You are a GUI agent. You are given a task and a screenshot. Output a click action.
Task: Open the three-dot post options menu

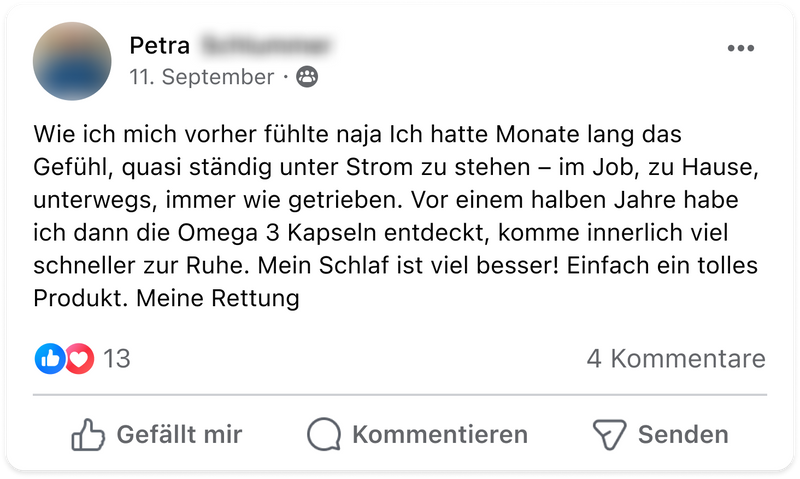point(741,48)
